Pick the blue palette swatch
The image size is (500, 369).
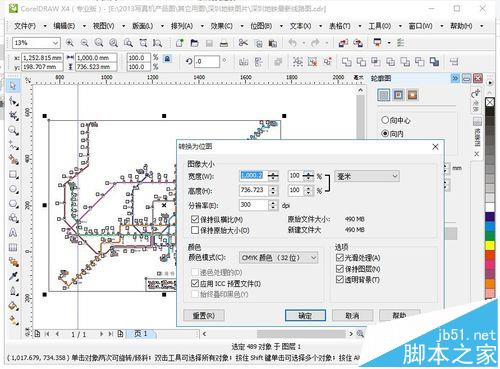point(490,226)
